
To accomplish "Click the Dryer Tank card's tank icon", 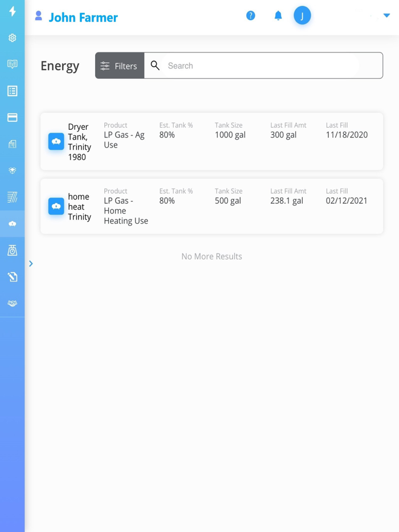I will (56, 141).
